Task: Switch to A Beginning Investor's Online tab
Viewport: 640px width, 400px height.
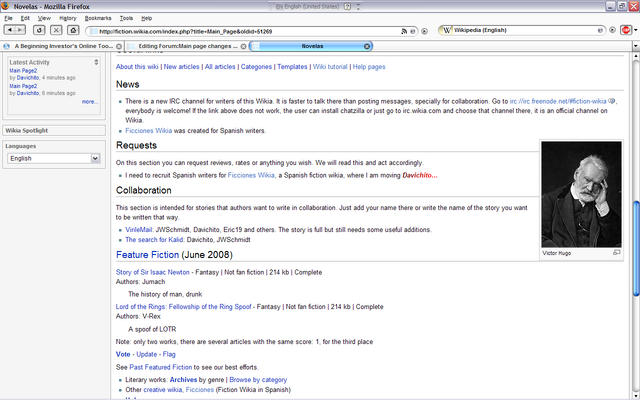Action: (63, 46)
